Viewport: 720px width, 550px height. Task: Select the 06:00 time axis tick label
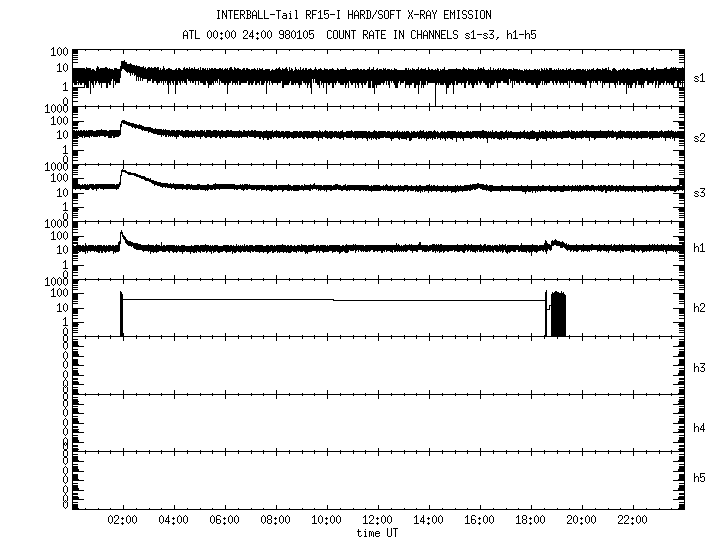click(x=225, y=520)
